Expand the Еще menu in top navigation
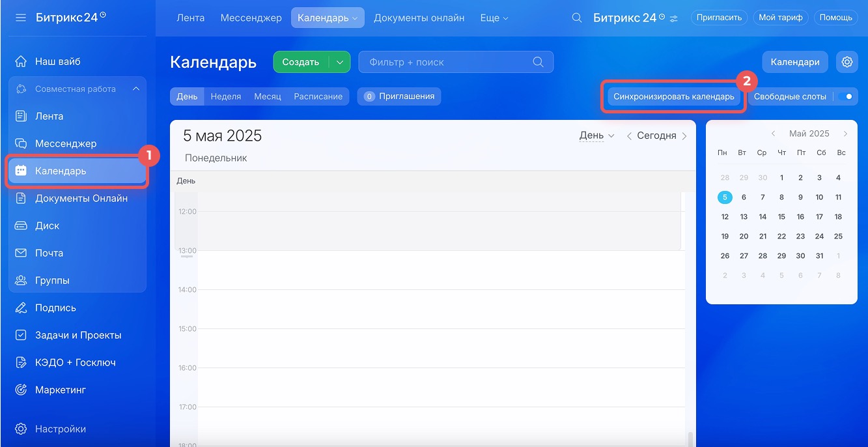This screenshot has height=447, width=868. [494, 18]
